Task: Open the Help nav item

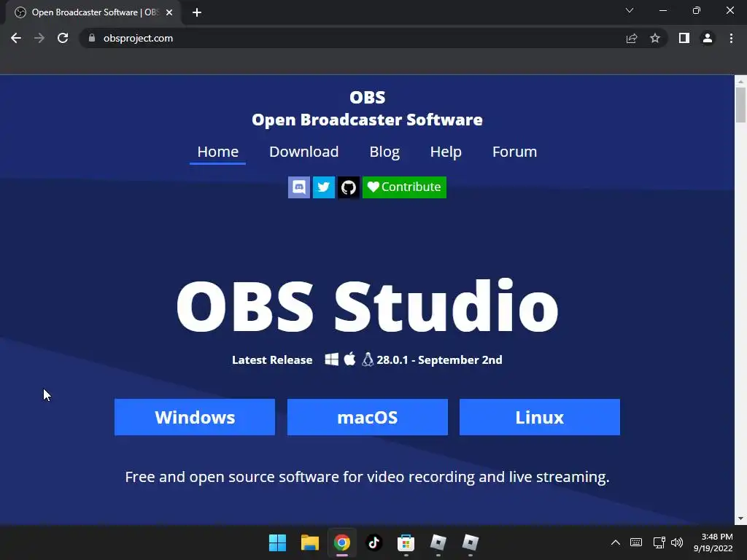Action: (446, 152)
